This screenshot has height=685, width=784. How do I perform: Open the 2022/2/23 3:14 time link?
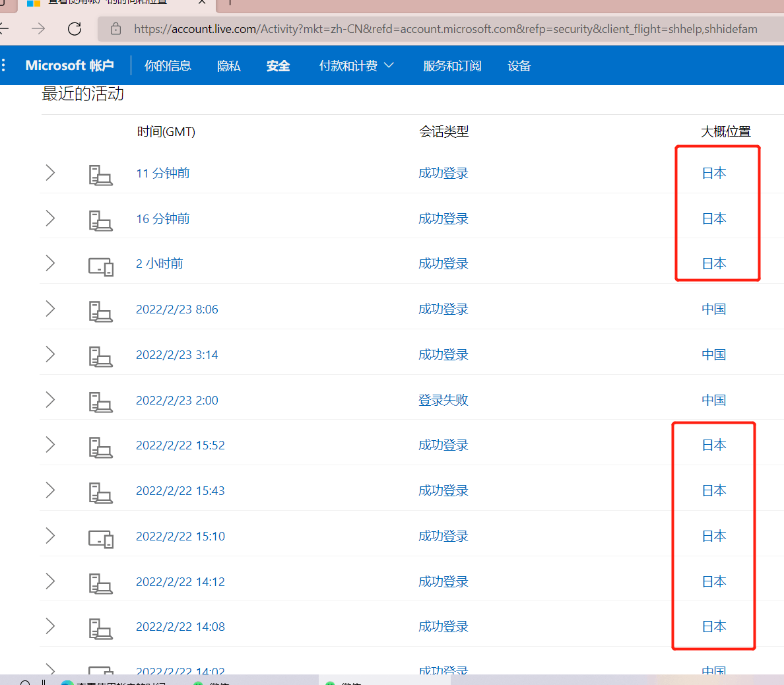point(177,354)
